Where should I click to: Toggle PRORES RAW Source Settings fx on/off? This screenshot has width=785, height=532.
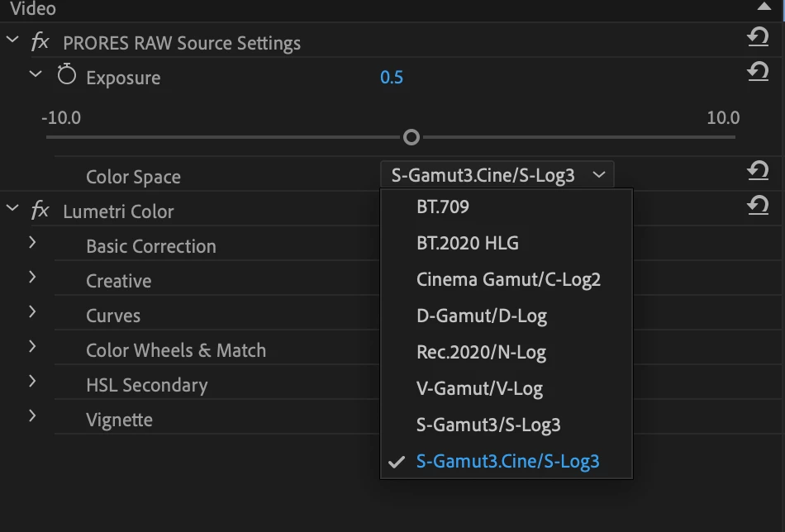[40, 40]
